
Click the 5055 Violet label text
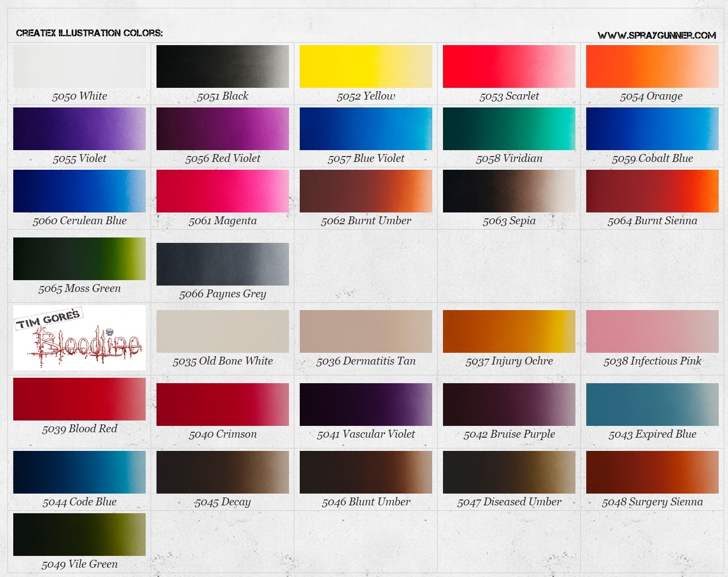tap(79, 158)
